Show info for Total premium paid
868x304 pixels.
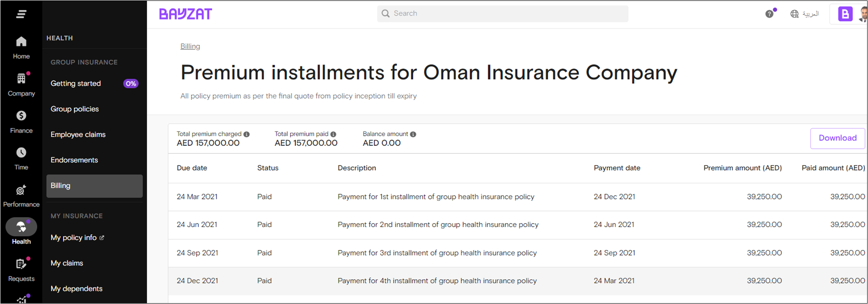click(x=333, y=134)
